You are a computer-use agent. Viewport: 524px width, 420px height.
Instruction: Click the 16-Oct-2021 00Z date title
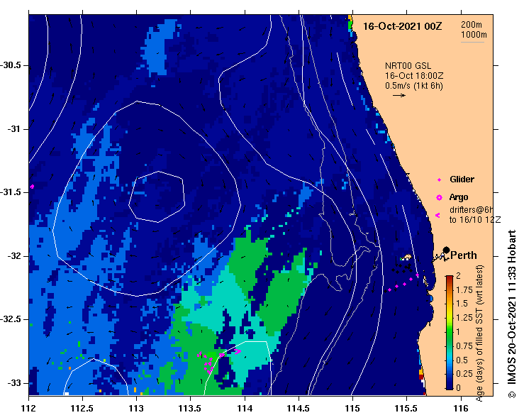point(402,26)
